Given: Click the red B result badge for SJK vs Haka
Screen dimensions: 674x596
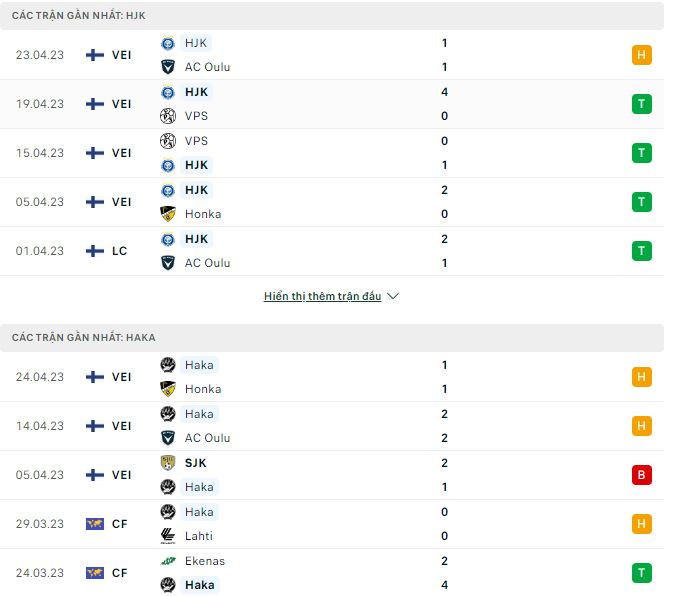Looking at the screenshot, I should pos(642,475).
